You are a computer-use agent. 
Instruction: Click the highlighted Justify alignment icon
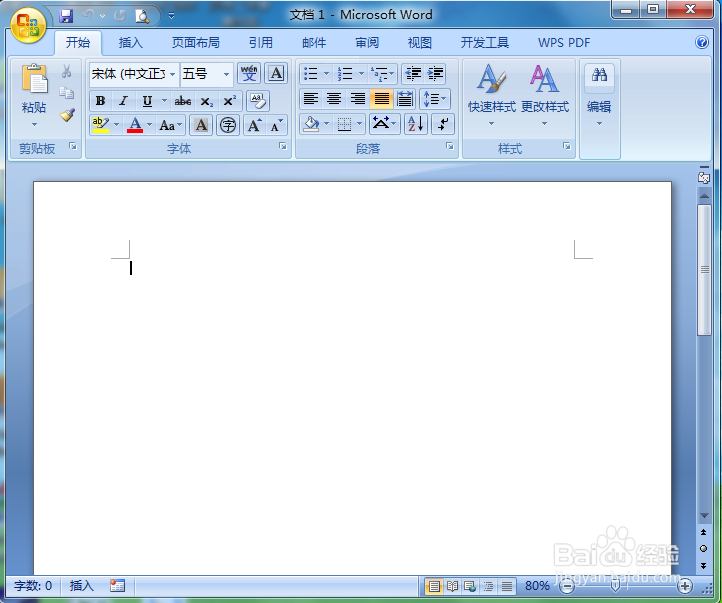pyautogui.click(x=381, y=99)
